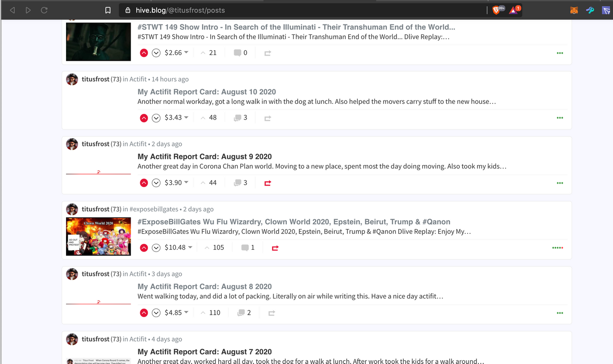The width and height of the screenshot is (613, 364).
Task: Open the blue extension icon beside MetaMask
Action: (x=590, y=10)
